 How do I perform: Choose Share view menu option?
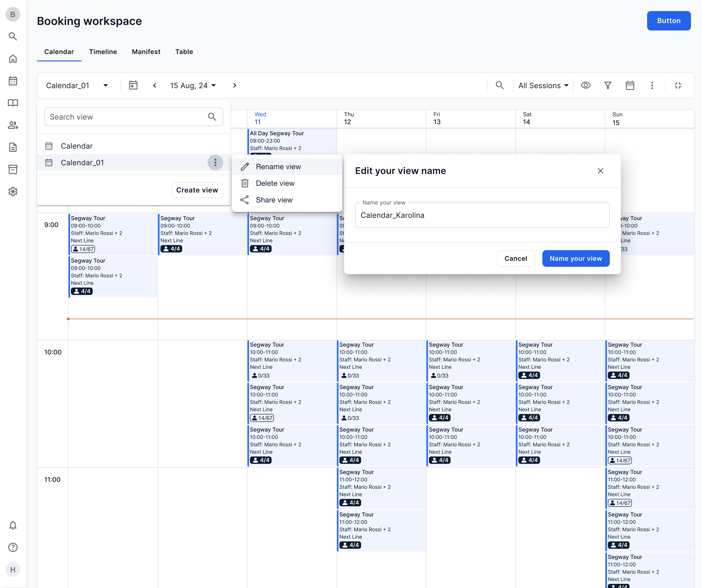[x=274, y=200]
